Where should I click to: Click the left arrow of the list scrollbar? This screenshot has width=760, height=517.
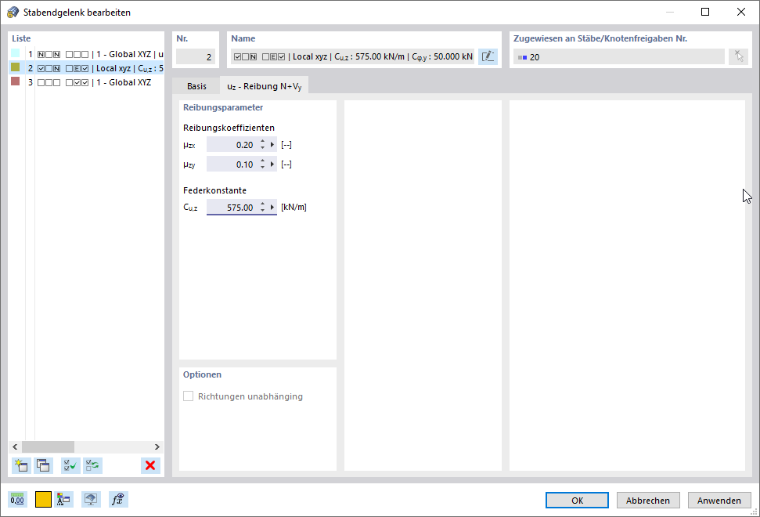pos(15,447)
